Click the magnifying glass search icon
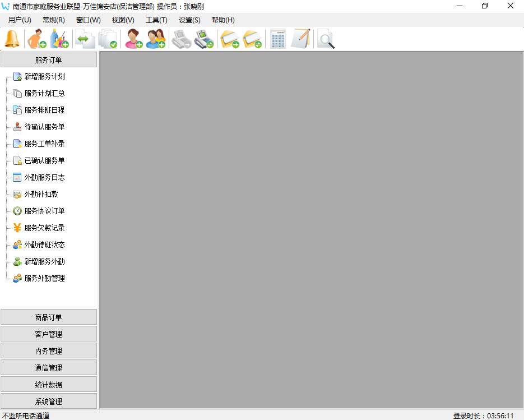 (326, 39)
